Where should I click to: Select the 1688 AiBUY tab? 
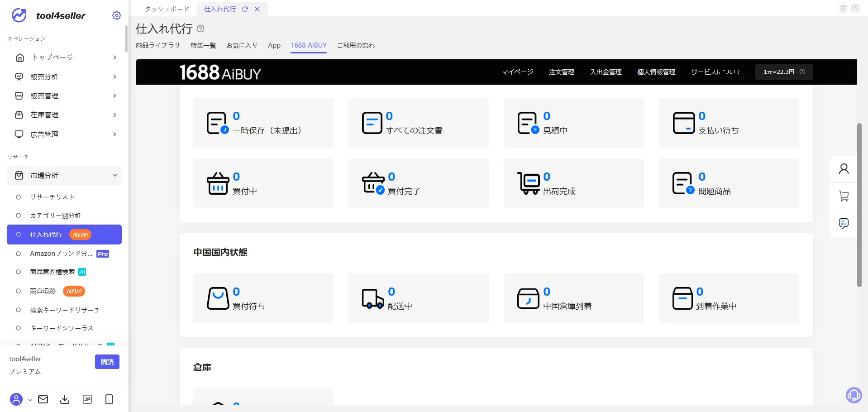[309, 45]
